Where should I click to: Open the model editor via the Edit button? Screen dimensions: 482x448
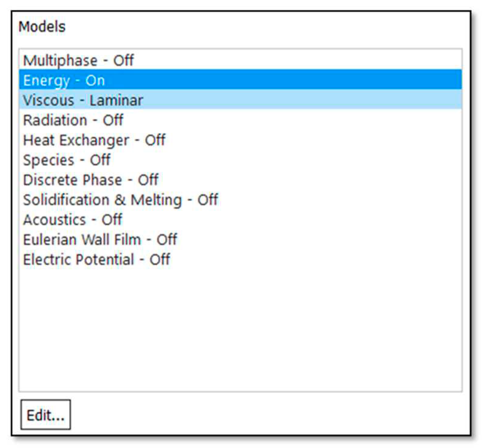[x=46, y=415]
